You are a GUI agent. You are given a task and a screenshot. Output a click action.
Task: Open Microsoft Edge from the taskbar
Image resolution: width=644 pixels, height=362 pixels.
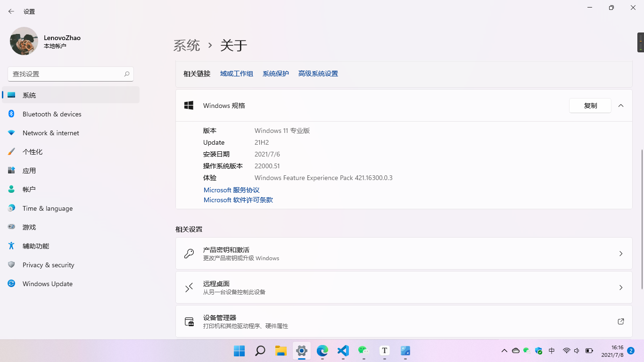322,351
